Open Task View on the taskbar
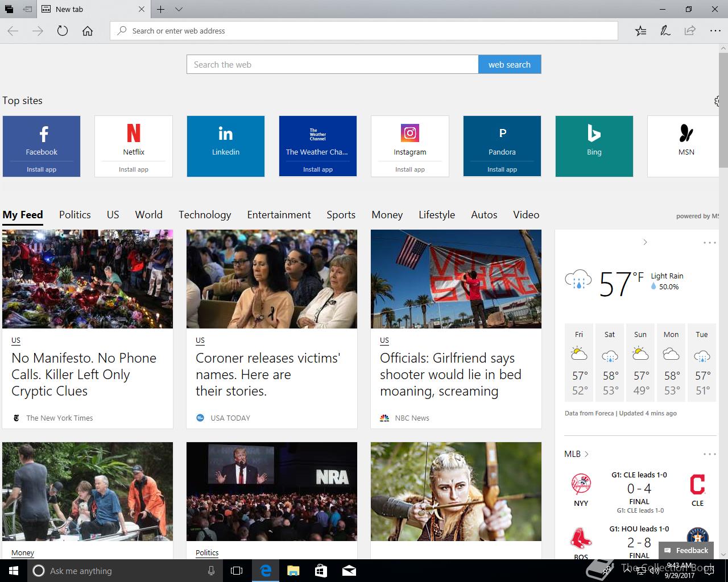728x582 pixels. [x=237, y=571]
